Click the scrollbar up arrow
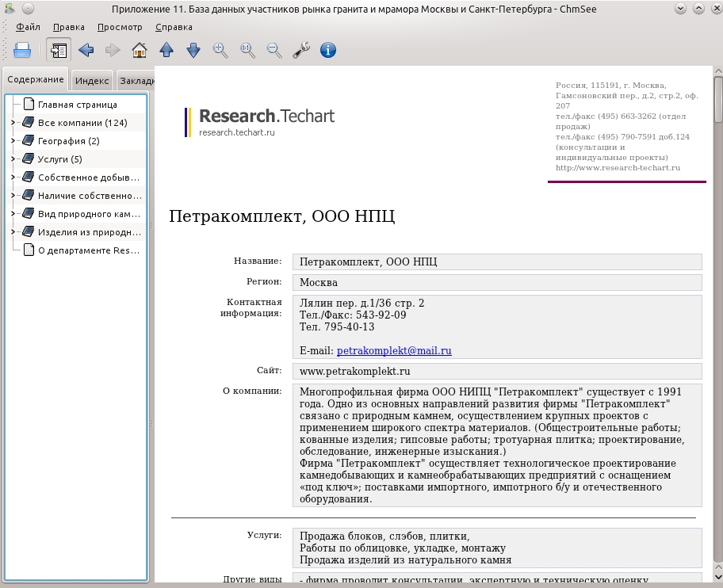The image size is (723, 588). (718, 71)
